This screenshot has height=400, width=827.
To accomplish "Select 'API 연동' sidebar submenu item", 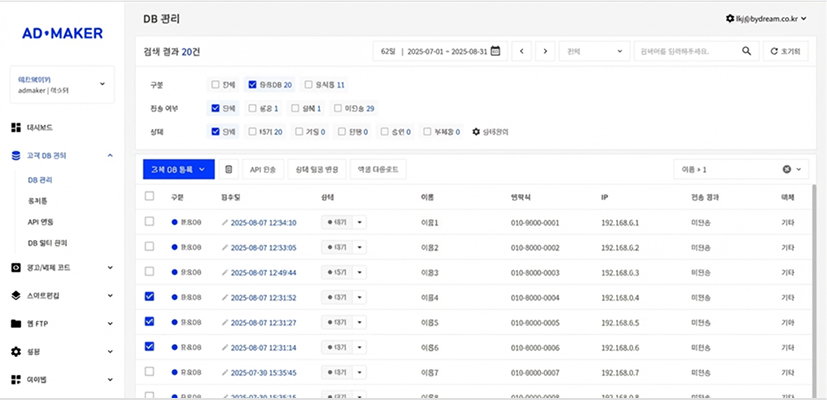I will tap(41, 222).
